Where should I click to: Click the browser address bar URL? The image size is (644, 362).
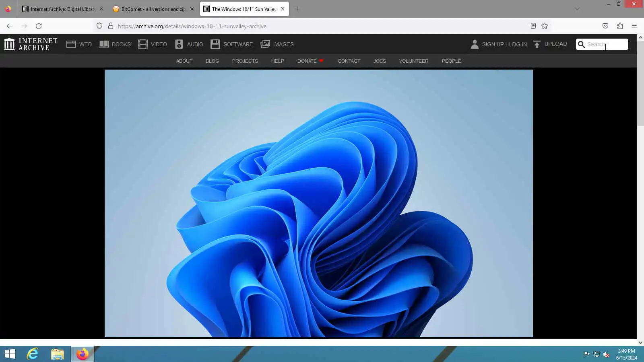192,26
